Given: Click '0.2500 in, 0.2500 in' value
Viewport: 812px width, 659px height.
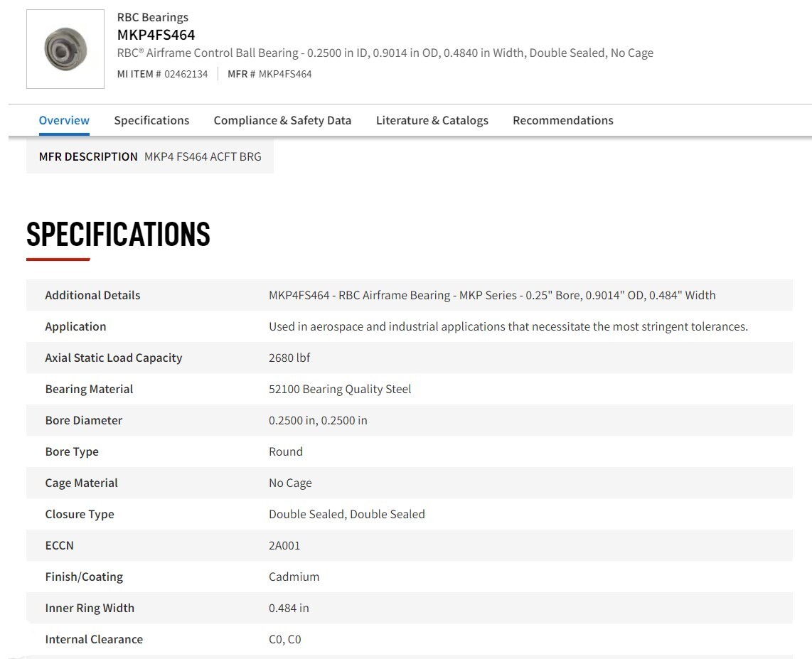Looking at the screenshot, I should pos(318,420).
